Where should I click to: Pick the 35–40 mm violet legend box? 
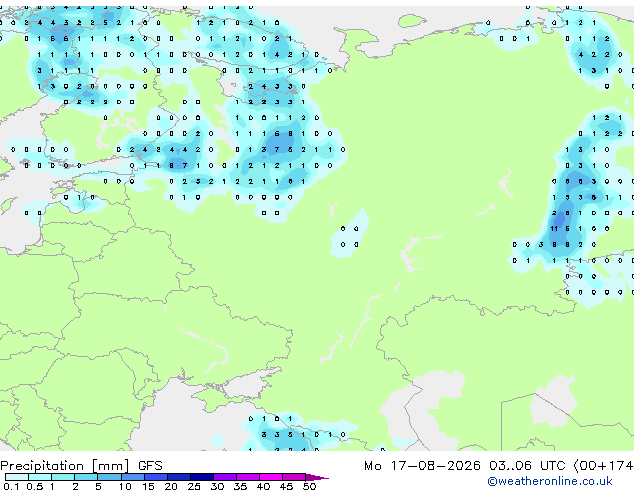click(x=247, y=477)
